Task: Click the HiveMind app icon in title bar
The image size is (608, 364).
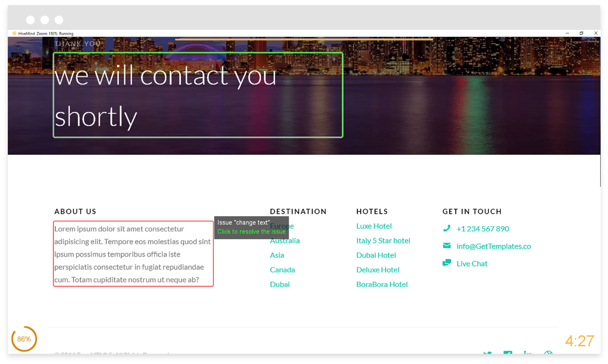Action: (x=14, y=33)
